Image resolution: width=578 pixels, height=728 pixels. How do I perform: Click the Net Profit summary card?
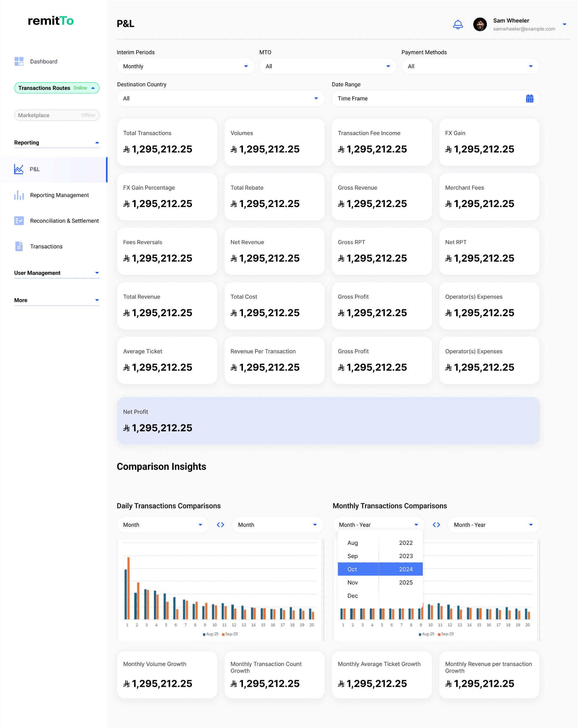(328, 421)
